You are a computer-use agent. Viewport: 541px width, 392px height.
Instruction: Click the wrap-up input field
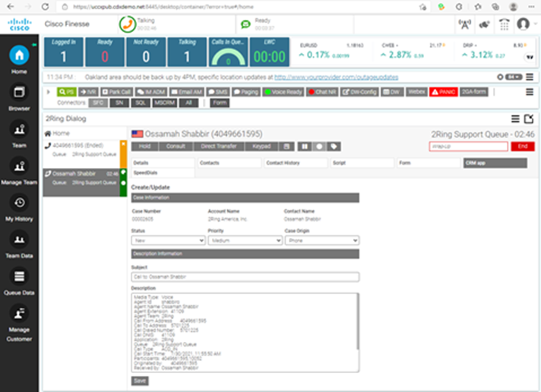pos(469,147)
